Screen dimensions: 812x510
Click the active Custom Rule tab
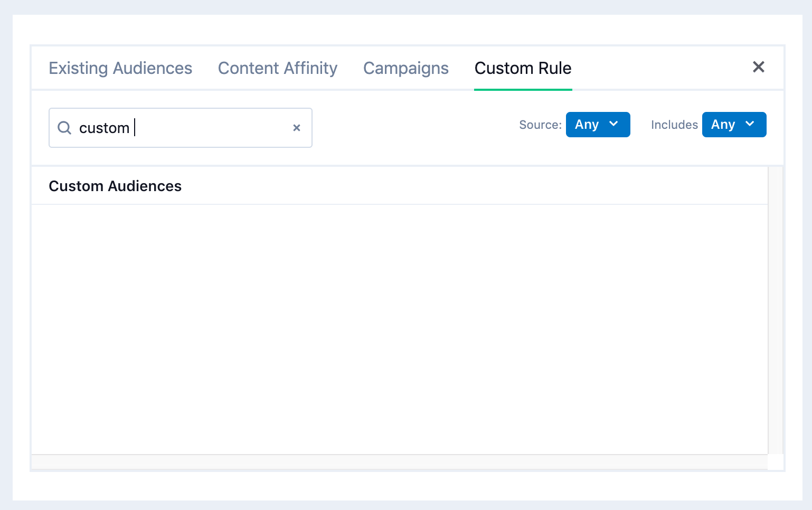(523, 68)
